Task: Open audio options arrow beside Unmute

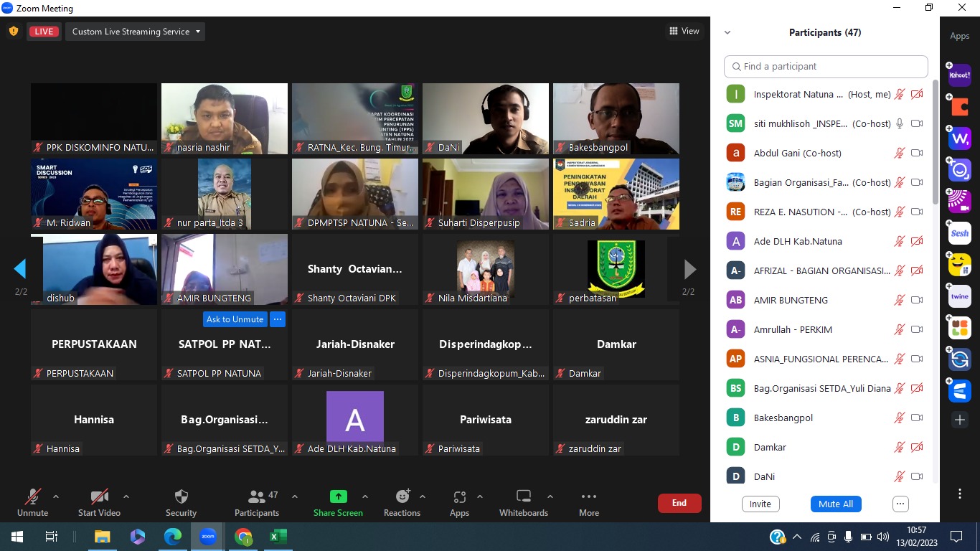Action: [x=56, y=496]
